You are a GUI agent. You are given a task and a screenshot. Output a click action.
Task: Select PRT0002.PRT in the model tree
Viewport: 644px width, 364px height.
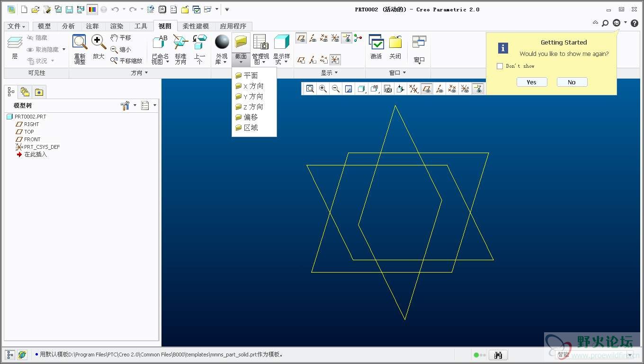(27, 117)
